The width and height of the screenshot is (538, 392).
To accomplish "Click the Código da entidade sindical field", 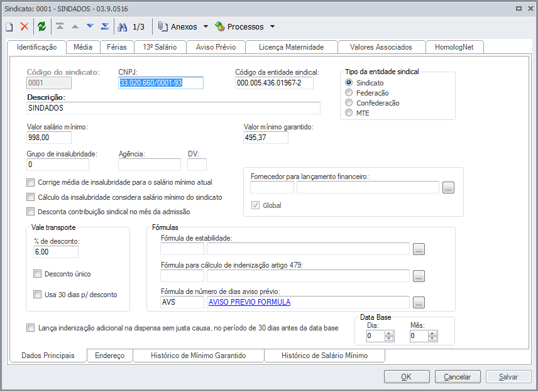I will pyautogui.click(x=274, y=83).
